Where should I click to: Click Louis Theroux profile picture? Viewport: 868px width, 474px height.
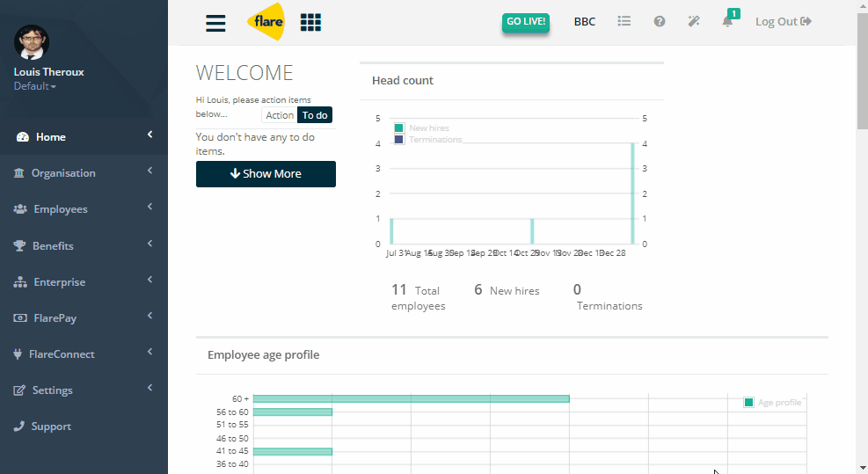[32, 42]
